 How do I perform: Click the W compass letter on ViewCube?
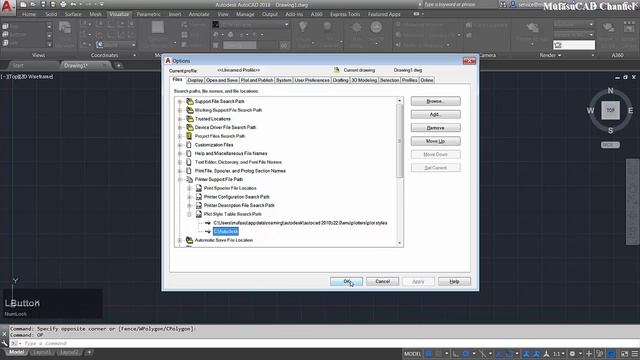tap(590, 110)
